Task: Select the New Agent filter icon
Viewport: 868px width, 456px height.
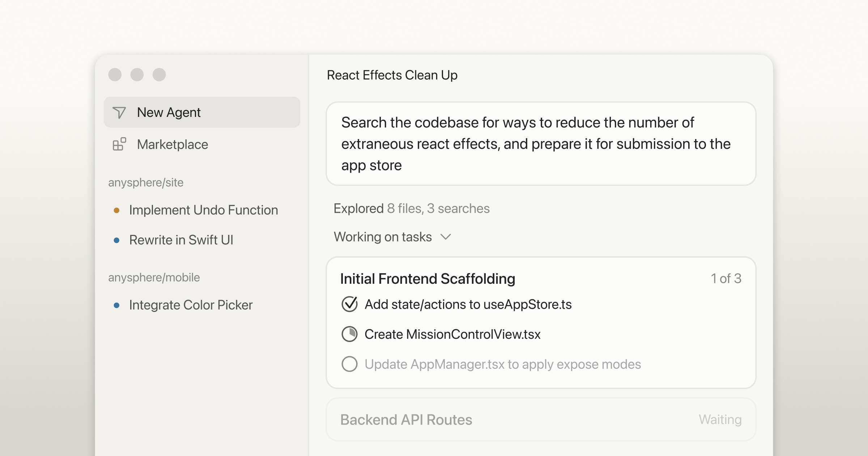Action: point(119,112)
